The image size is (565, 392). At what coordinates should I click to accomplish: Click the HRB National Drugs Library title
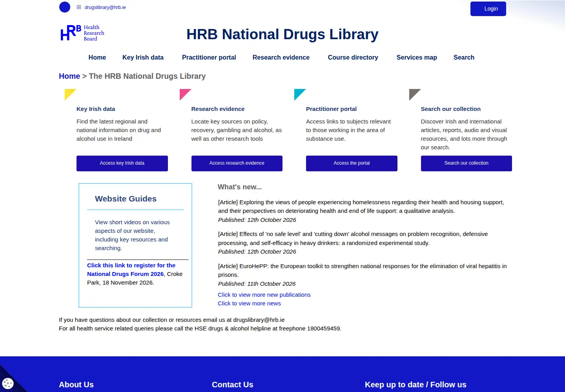point(282,34)
